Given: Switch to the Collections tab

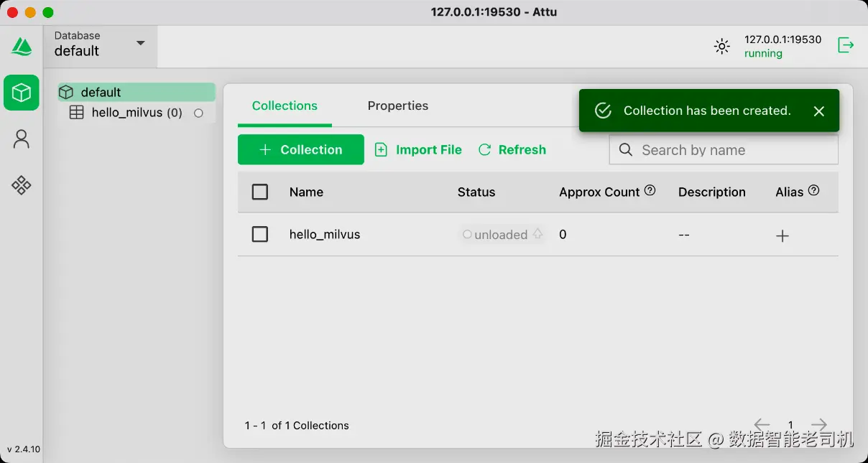Looking at the screenshot, I should 285,106.
